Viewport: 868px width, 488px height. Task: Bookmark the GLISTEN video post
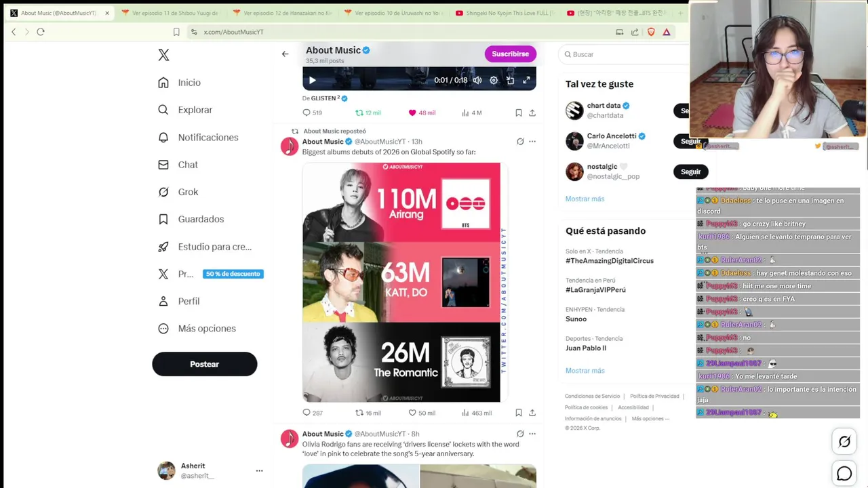click(518, 113)
